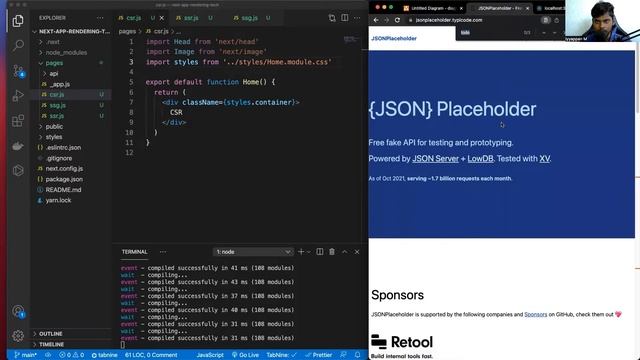Click Prettier in status bar
The width and height of the screenshot is (640, 360).
point(318,355)
